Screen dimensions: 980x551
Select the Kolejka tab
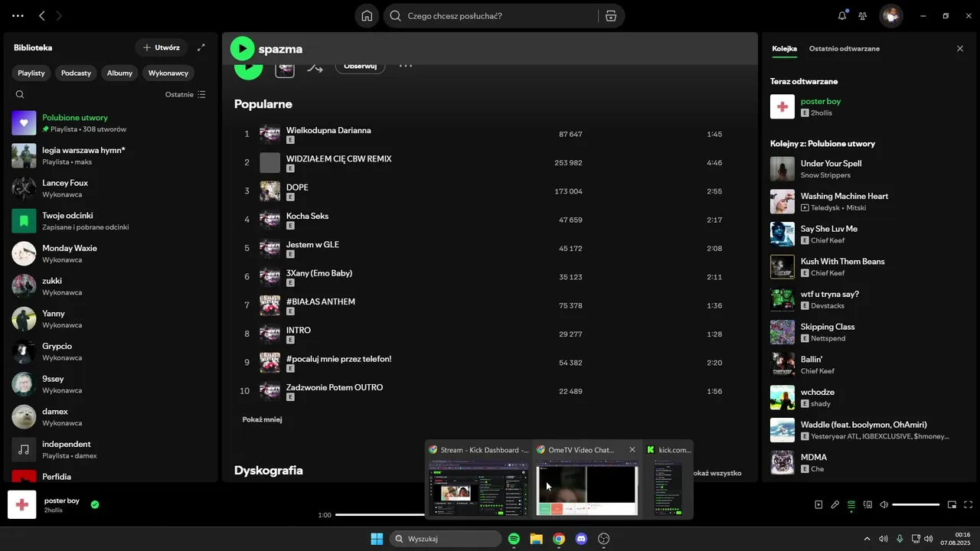[785, 48]
